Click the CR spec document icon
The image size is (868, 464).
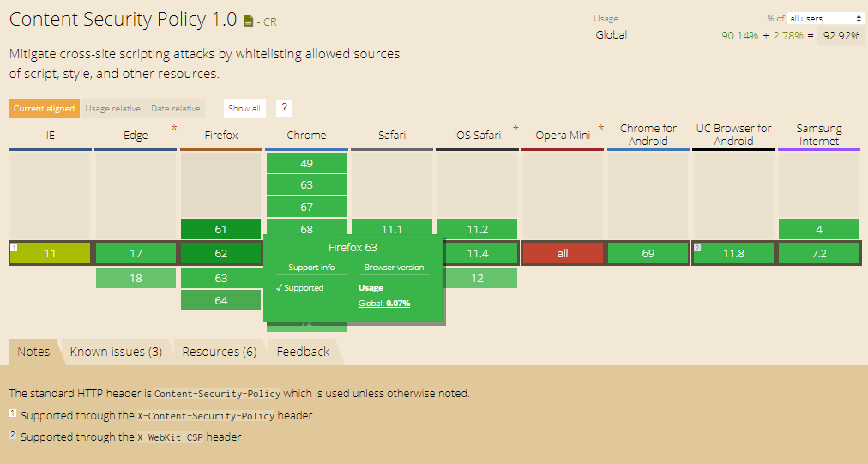click(x=249, y=21)
